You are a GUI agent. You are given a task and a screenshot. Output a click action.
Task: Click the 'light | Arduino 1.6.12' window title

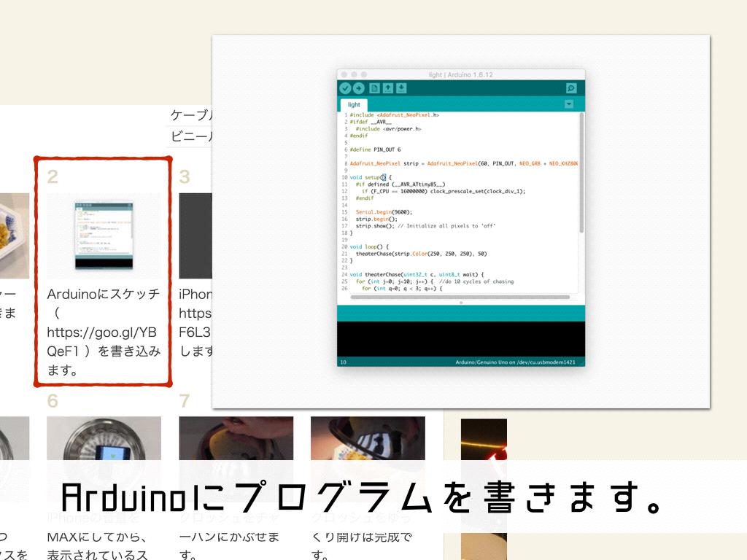click(x=461, y=75)
